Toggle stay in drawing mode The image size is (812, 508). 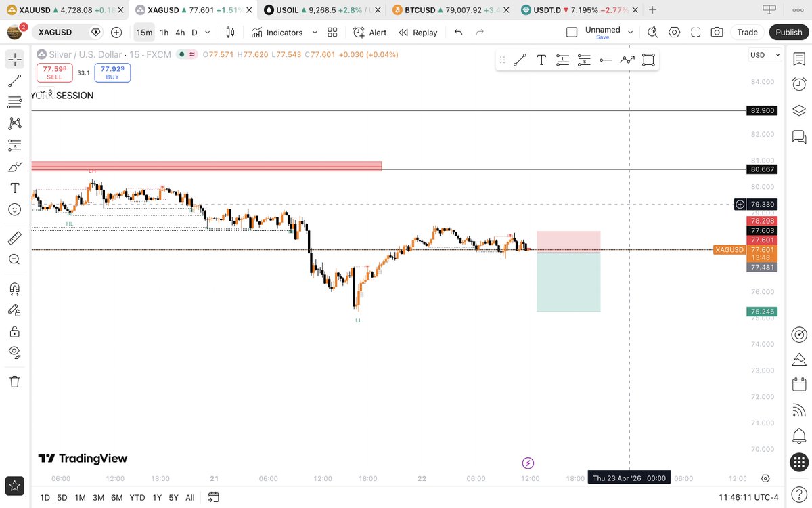pyautogui.click(x=14, y=310)
